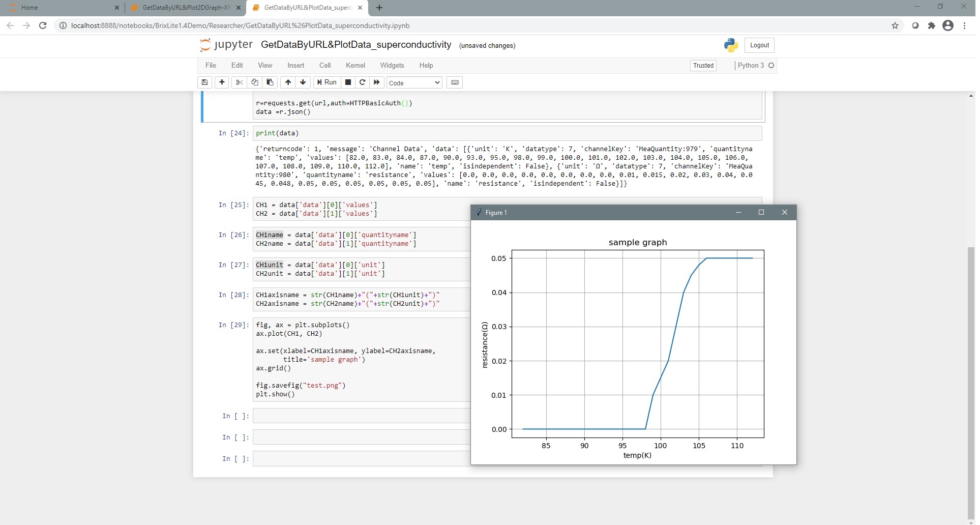Click the Logout button
The image size is (980, 525).
[759, 45]
